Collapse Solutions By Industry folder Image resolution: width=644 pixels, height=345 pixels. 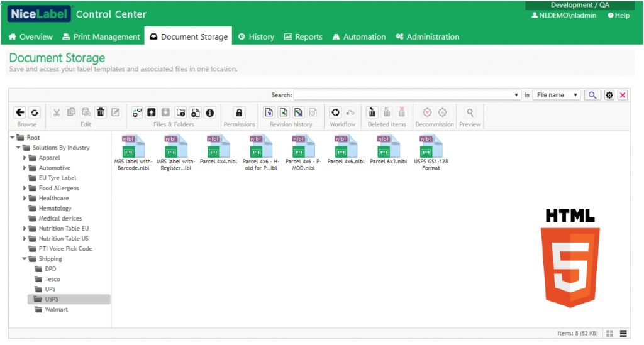point(18,148)
